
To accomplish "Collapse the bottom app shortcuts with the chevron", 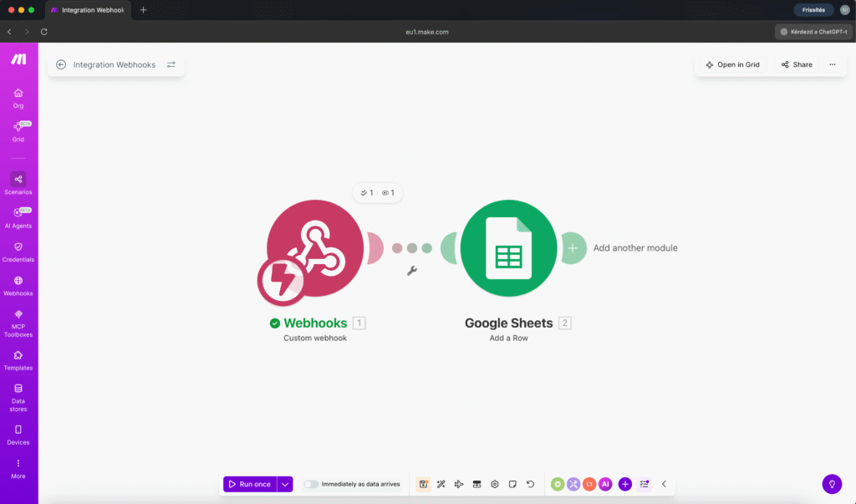I will 664,484.
